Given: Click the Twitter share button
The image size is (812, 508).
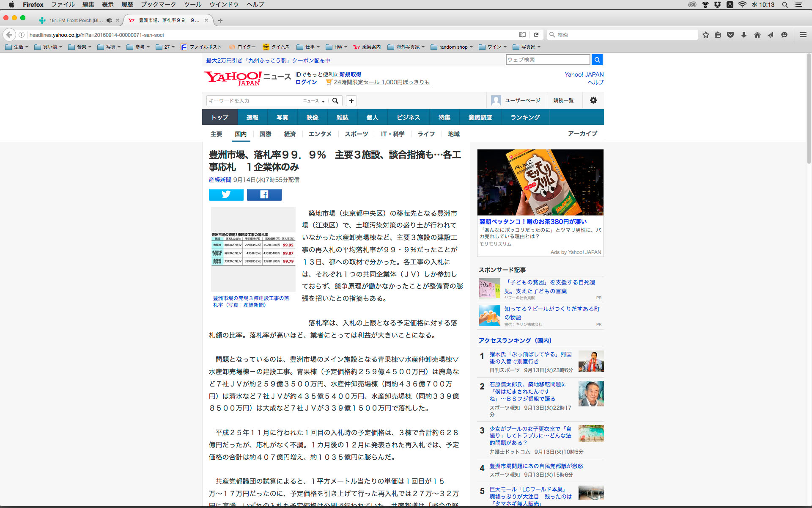Looking at the screenshot, I should [x=226, y=194].
